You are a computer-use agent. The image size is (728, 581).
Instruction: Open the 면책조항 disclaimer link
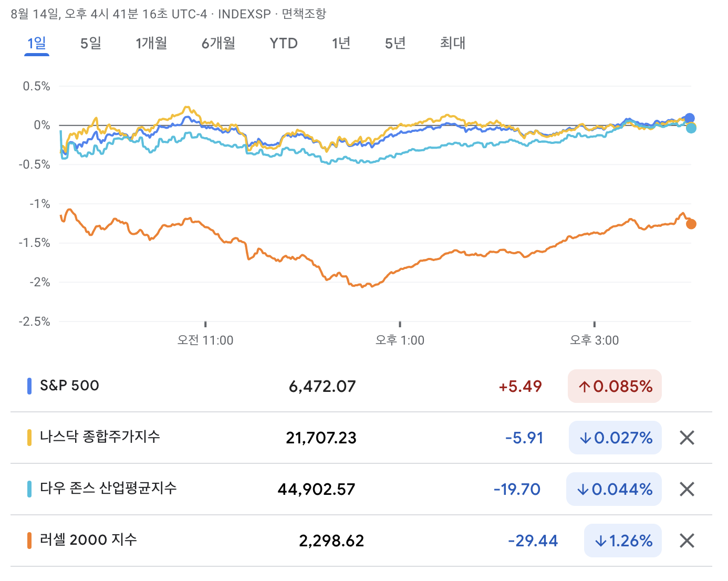[x=304, y=14]
